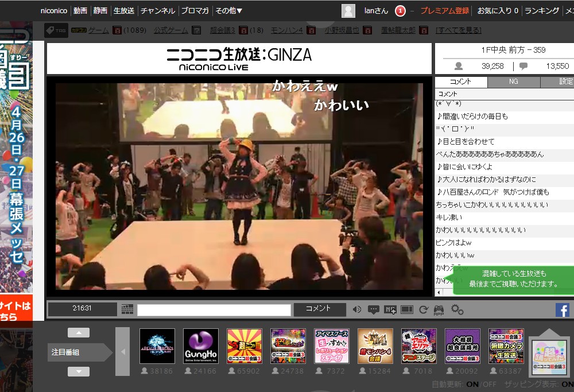Viewport: 574px width, 392px height.
Task: Focus the comment input field
Action: click(x=214, y=310)
